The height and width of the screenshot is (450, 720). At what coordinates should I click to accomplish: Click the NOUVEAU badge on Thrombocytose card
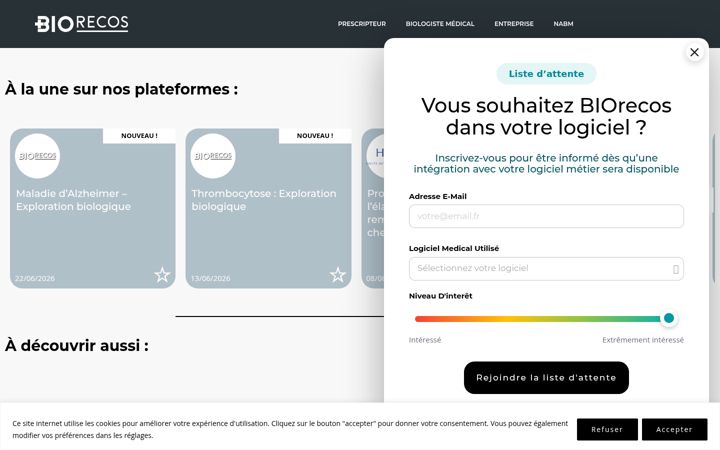tap(315, 136)
